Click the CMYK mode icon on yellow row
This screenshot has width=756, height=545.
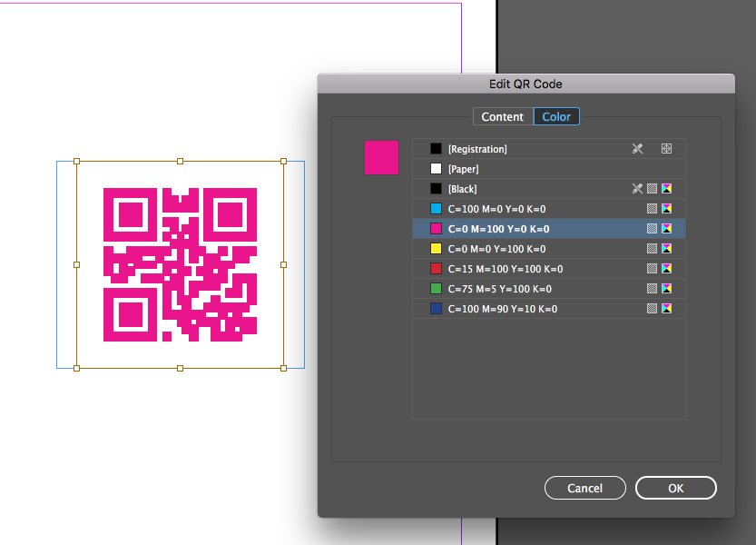667,249
